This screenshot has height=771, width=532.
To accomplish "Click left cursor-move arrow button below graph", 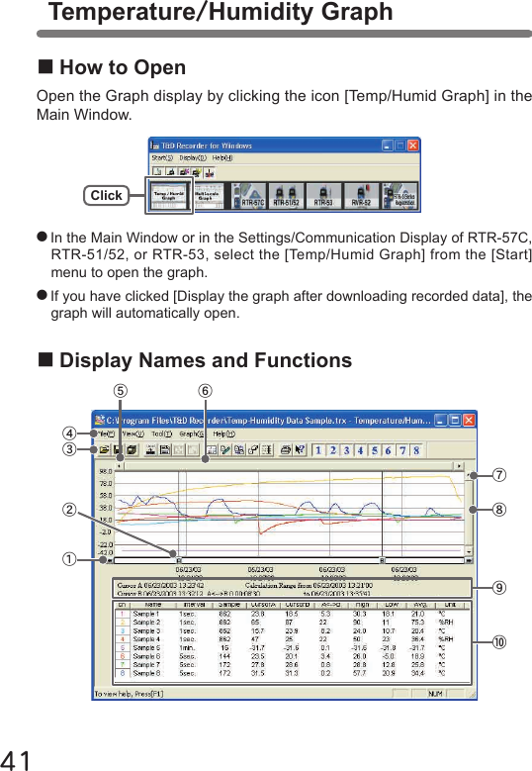I will tap(110, 560).
